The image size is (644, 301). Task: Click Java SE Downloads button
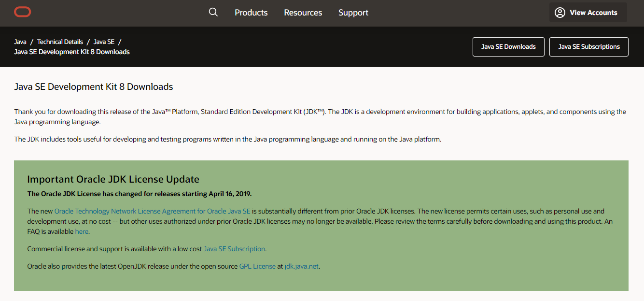pyautogui.click(x=508, y=47)
